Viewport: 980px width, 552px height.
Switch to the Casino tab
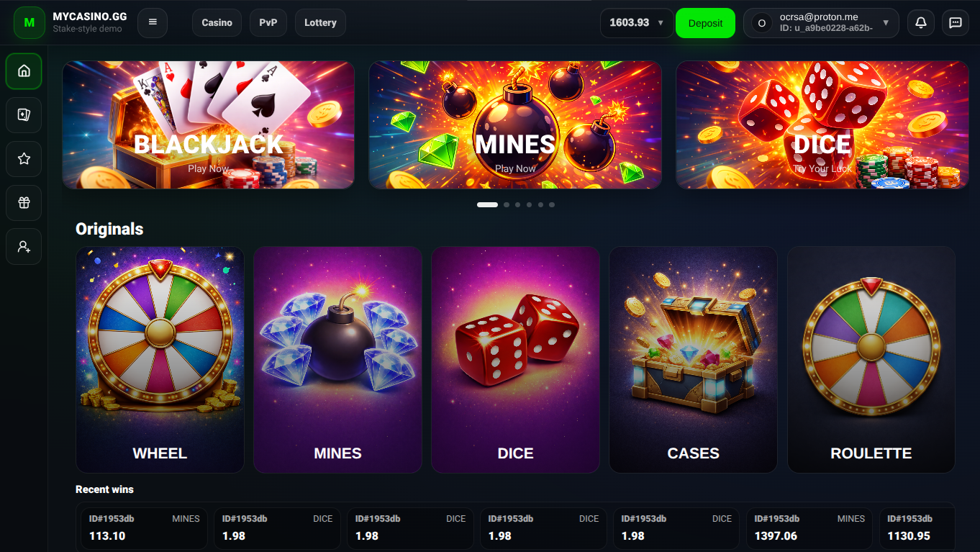coord(217,23)
